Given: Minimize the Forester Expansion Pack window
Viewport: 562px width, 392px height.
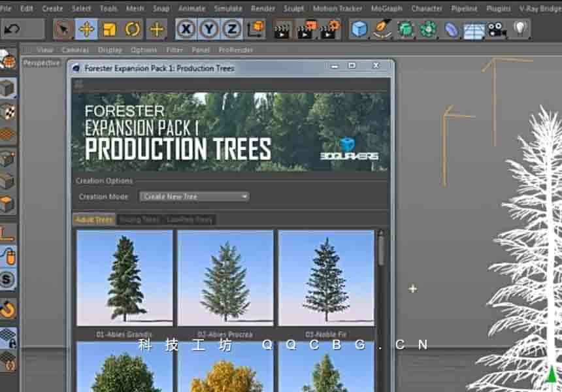Looking at the screenshot, I should point(335,66).
